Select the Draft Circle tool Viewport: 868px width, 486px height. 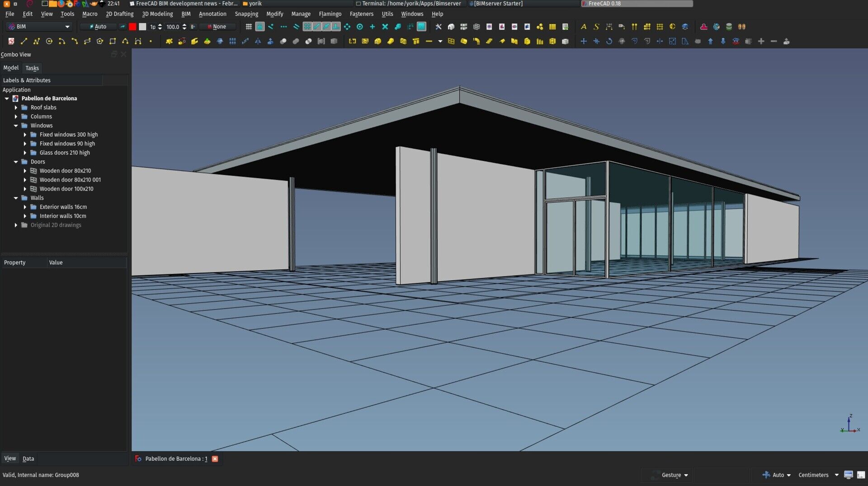[x=49, y=41]
